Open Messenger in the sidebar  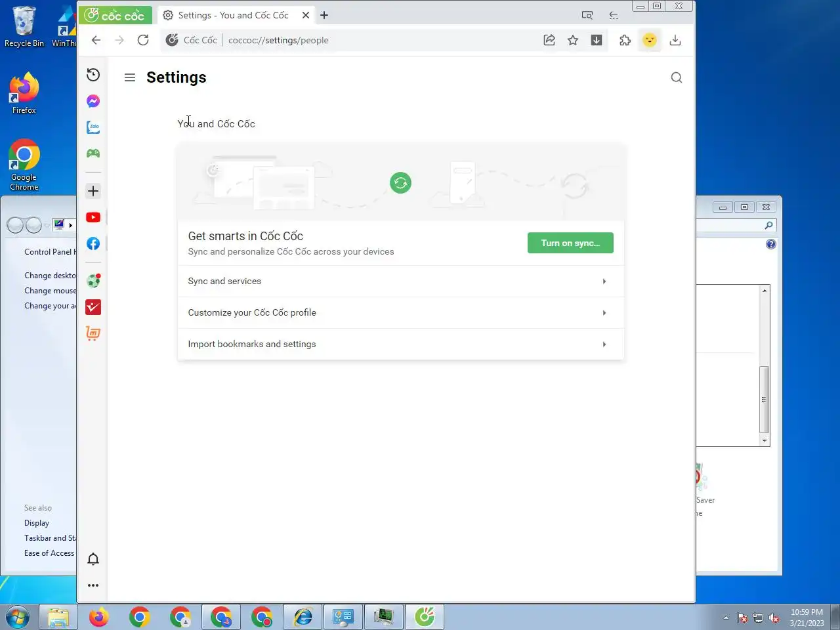pos(93,101)
